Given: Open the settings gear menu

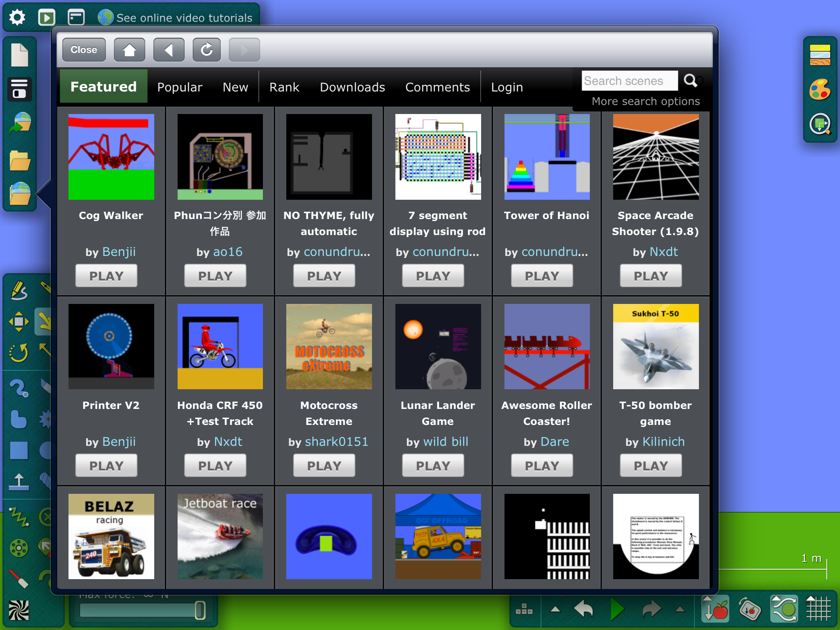Looking at the screenshot, I should 17,18.
